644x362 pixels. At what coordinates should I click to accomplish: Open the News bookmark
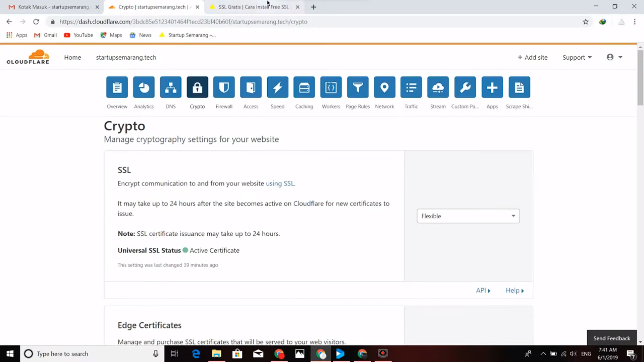point(141,35)
